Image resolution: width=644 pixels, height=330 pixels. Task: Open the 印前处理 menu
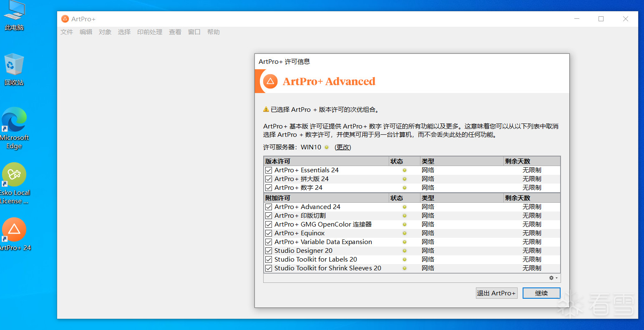pyautogui.click(x=150, y=32)
